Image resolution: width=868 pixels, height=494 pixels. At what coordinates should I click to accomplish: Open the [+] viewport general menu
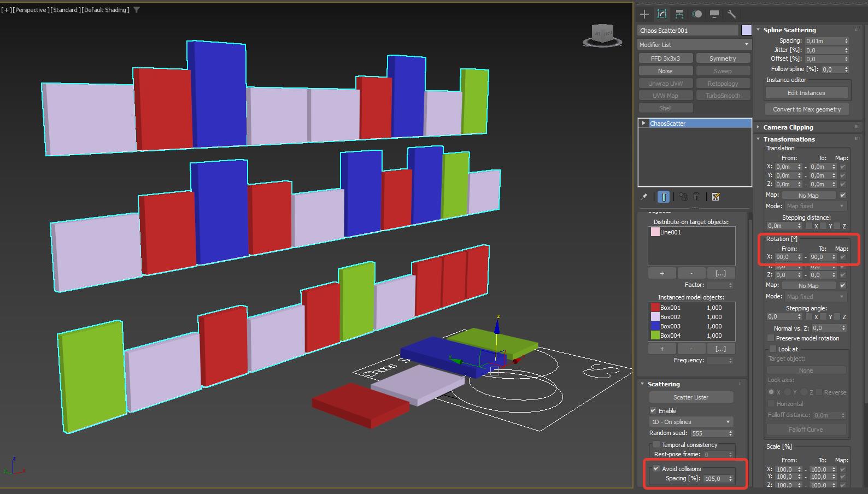tap(6, 10)
